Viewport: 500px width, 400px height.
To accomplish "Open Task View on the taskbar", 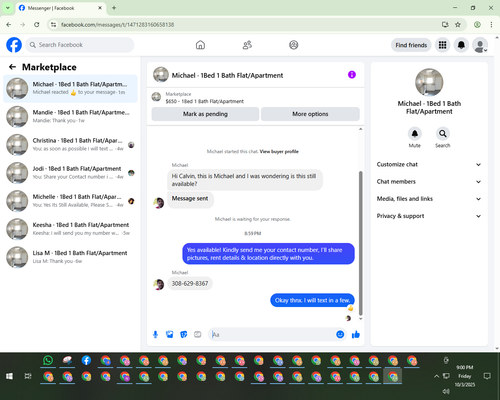I will pyautogui.click(x=28, y=376).
